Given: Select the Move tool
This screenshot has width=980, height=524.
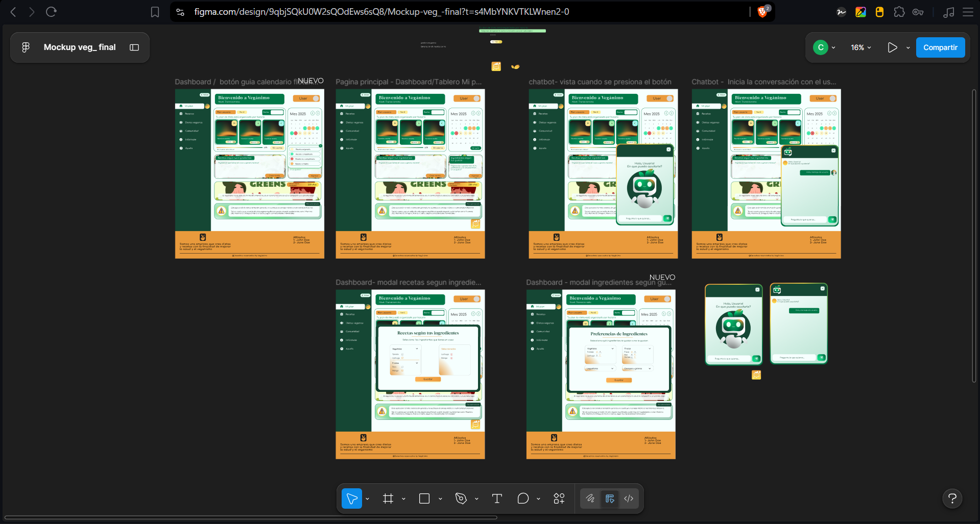Looking at the screenshot, I should pyautogui.click(x=352, y=498).
